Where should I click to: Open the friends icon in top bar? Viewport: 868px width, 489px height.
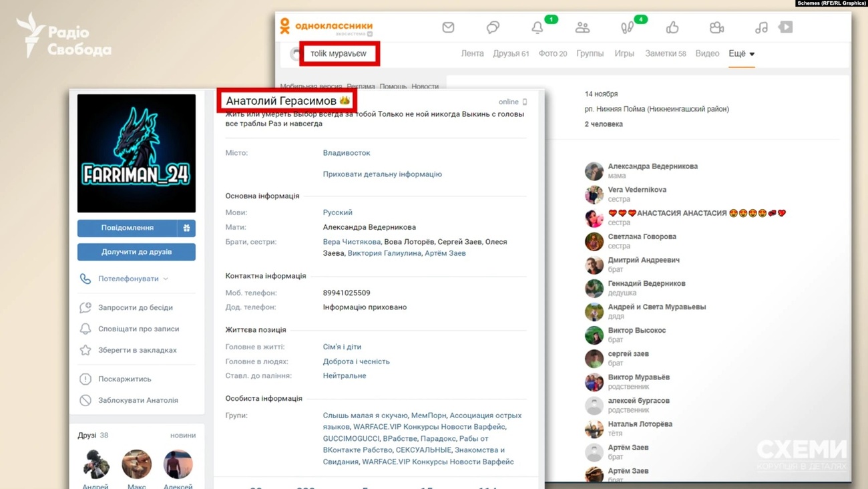pyautogui.click(x=582, y=27)
